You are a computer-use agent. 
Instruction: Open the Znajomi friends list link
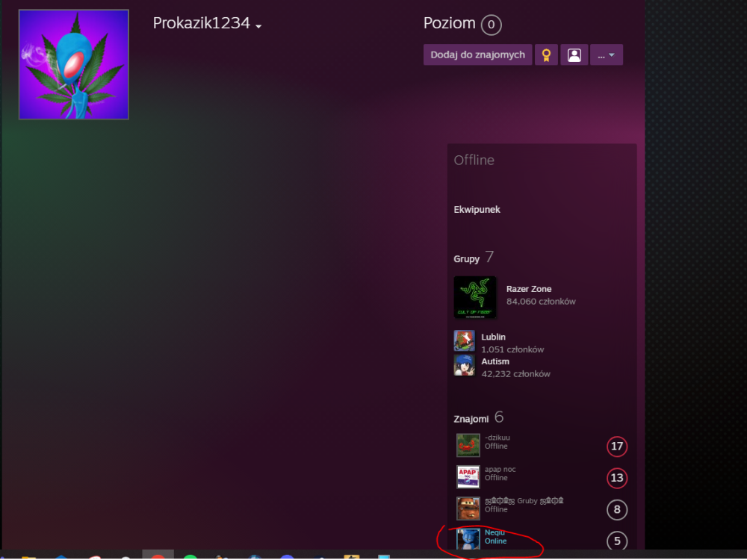[x=471, y=419]
